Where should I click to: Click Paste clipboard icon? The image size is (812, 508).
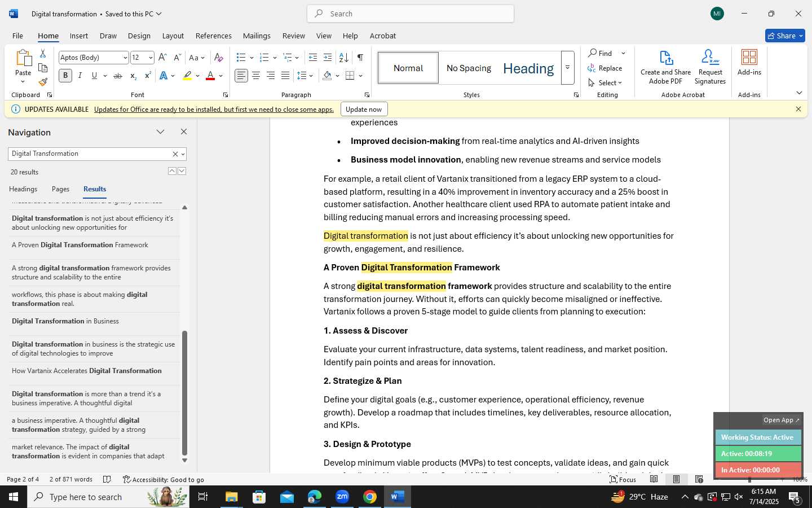click(23, 58)
